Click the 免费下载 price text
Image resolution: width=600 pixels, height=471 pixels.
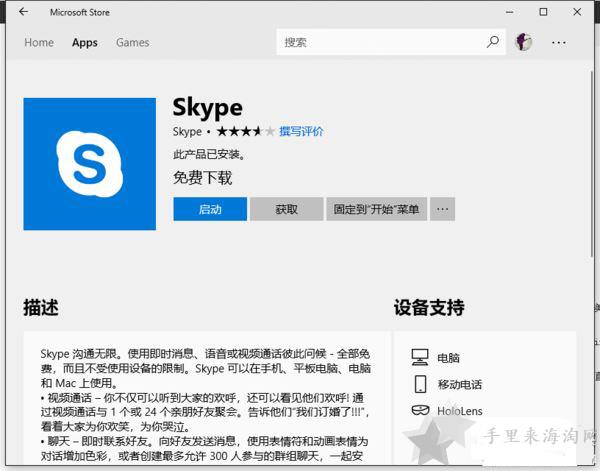(x=202, y=178)
